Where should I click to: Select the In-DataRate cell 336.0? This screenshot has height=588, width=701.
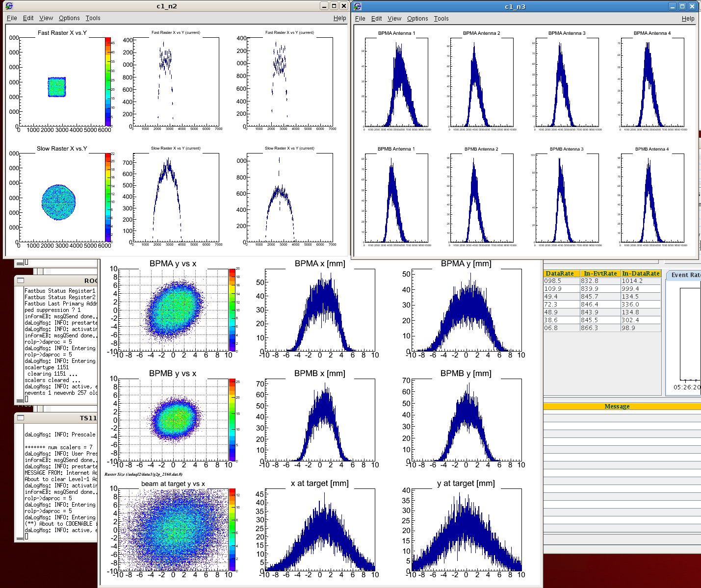click(x=641, y=305)
